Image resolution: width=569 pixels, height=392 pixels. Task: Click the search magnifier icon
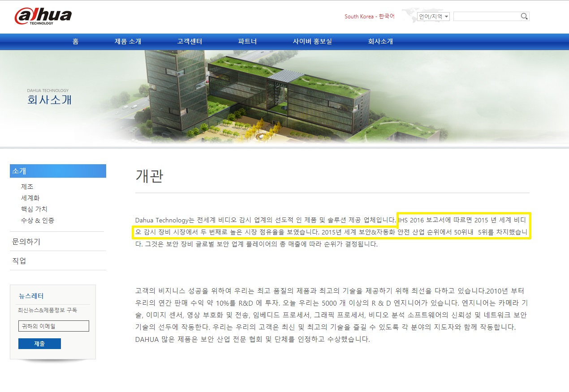(x=524, y=17)
